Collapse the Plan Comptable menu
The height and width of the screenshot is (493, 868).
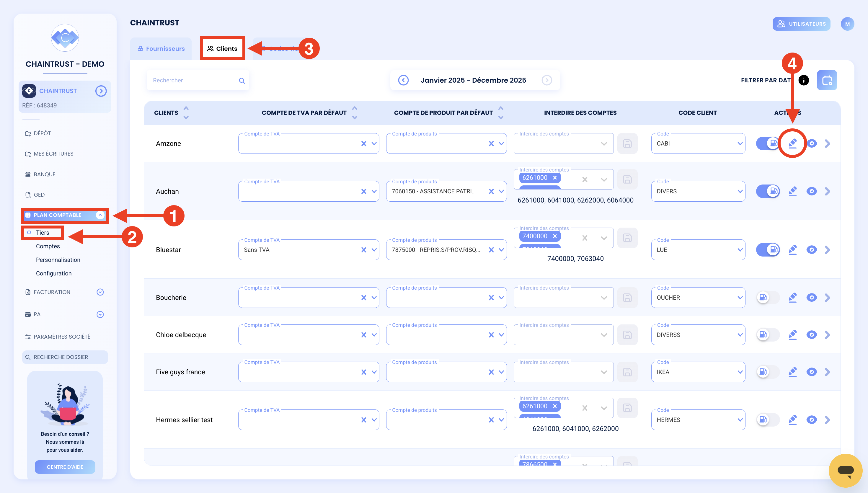(100, 215)
